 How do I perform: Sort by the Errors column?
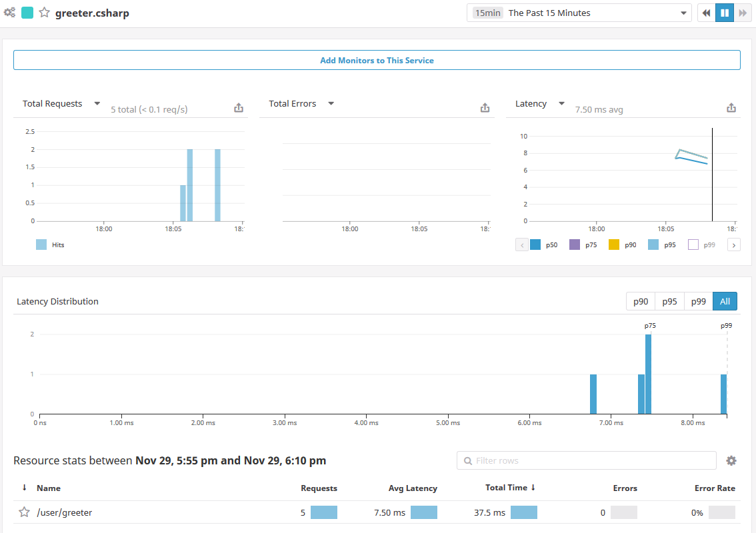tap(625, 488)
